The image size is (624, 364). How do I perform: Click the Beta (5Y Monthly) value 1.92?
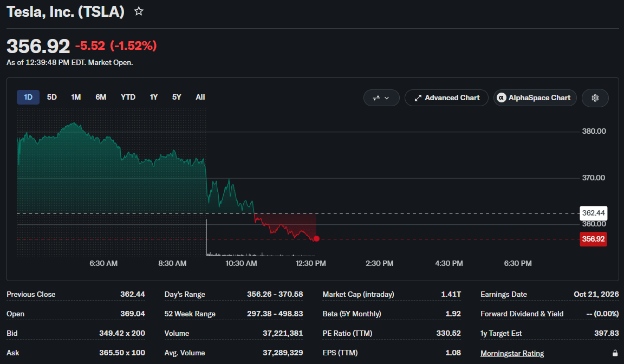pyautogui.click(x=453, y=314)
